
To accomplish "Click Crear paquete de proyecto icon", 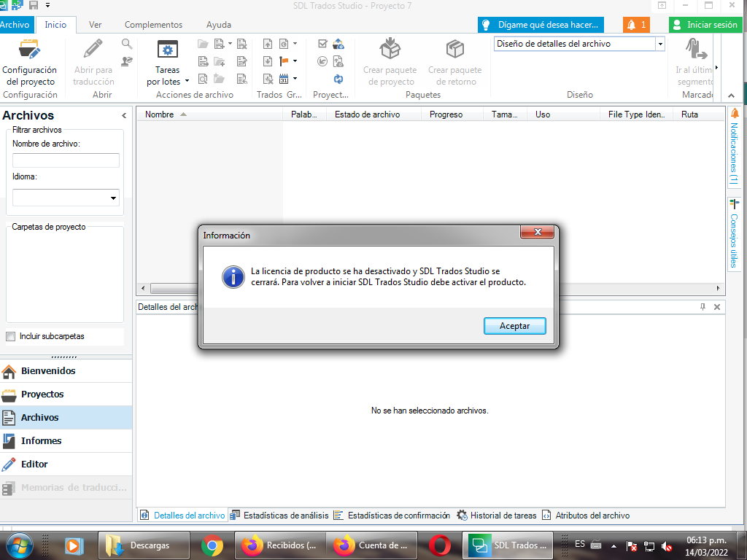I will pyautogui.click(x=390, y=49).
